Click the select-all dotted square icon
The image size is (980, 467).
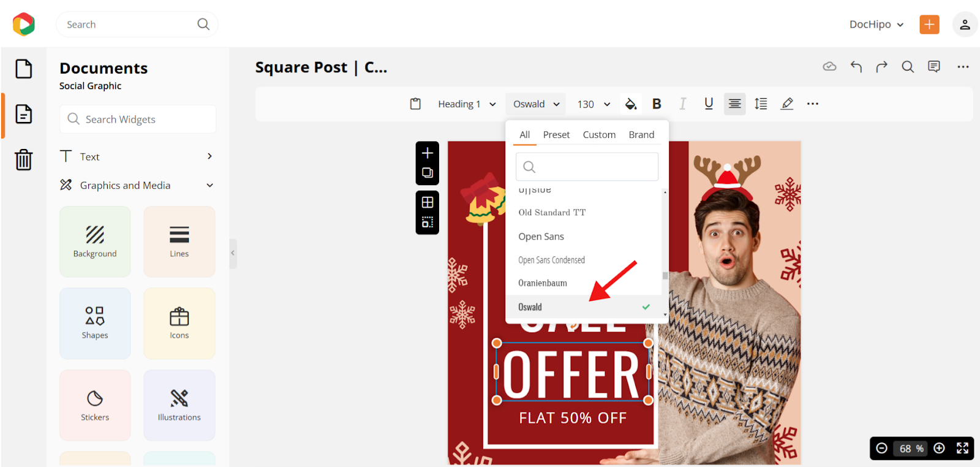428,222
